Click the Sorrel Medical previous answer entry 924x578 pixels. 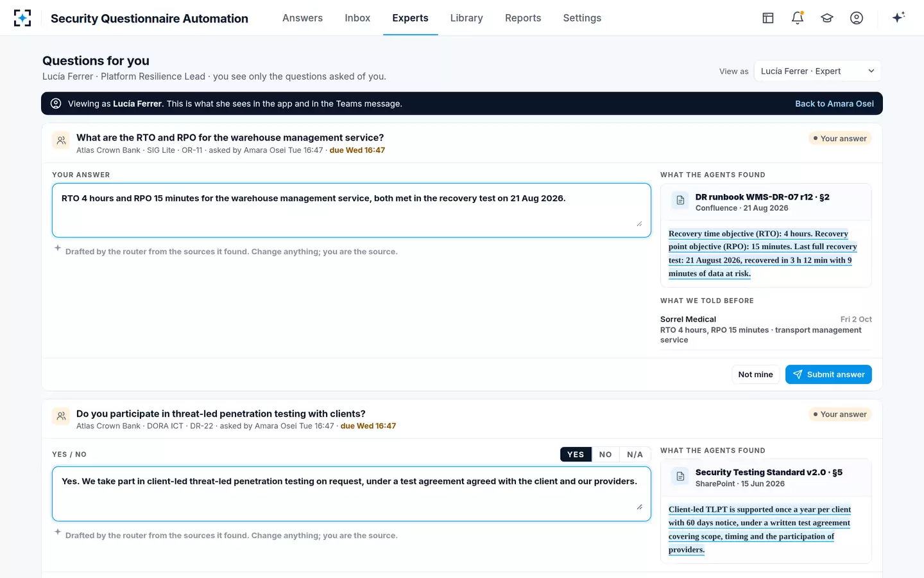[x=766, y=329]
